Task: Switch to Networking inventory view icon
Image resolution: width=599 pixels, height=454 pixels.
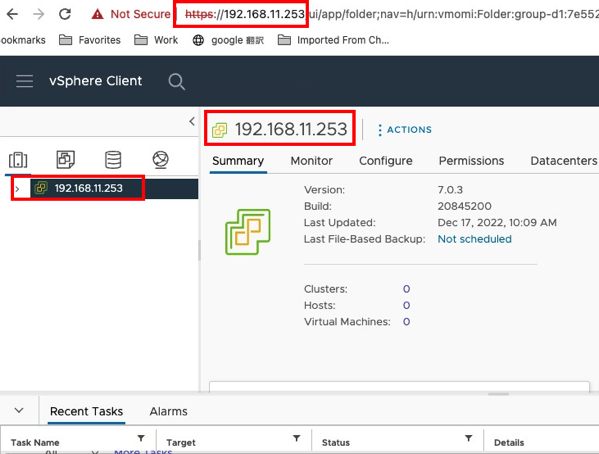Action: tap(160, 159)
